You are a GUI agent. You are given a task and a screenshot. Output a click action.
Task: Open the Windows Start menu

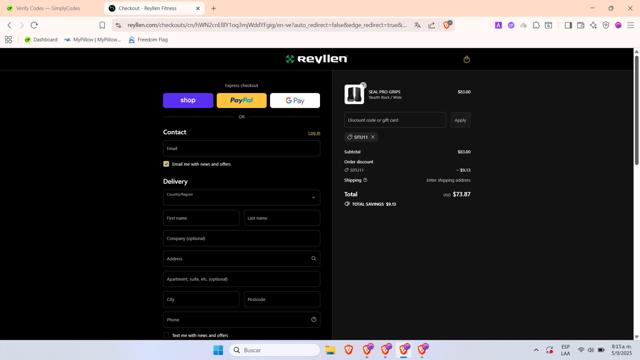(218, 350)
